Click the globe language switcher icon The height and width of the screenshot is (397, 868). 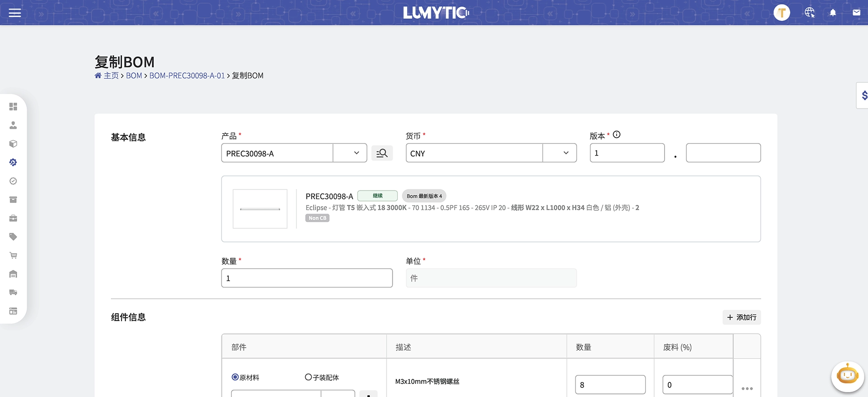[x=809, y=13]
